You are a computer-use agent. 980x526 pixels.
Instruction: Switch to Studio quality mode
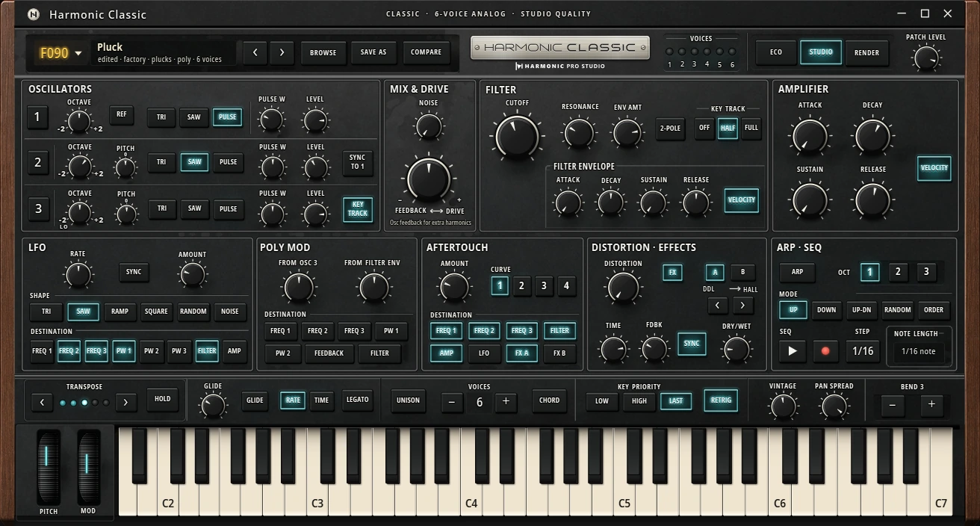click(821, 52)
